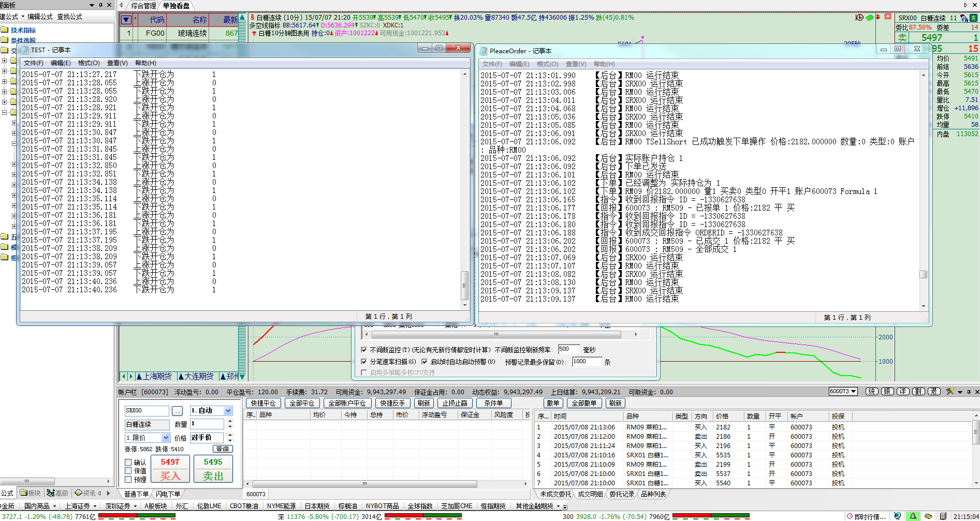Click the 全部撤单 button
Viewport: 980px width, 521px height.
click(x=584, y=403)
